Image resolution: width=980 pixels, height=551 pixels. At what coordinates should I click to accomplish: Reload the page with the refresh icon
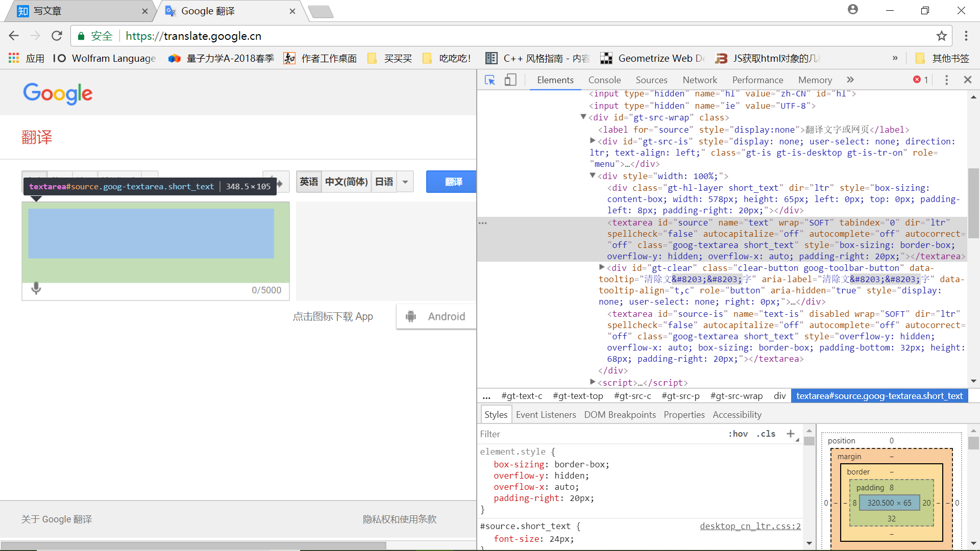click(x=57, y=36)
